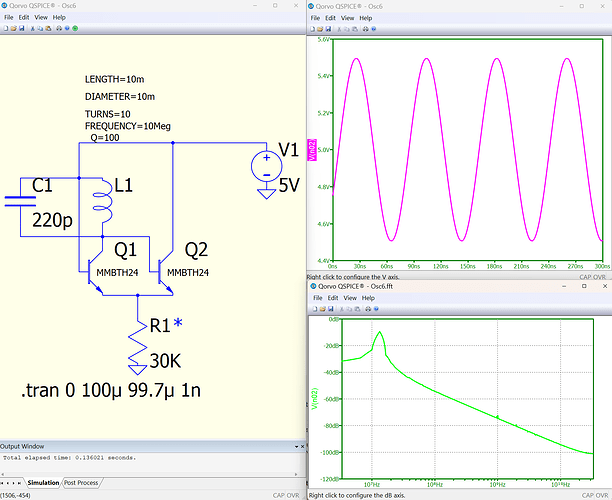The height and width of the screenshot is (500, 612).
Task: Select the V1 5V voltage source symbol
Action: point(267,167)
